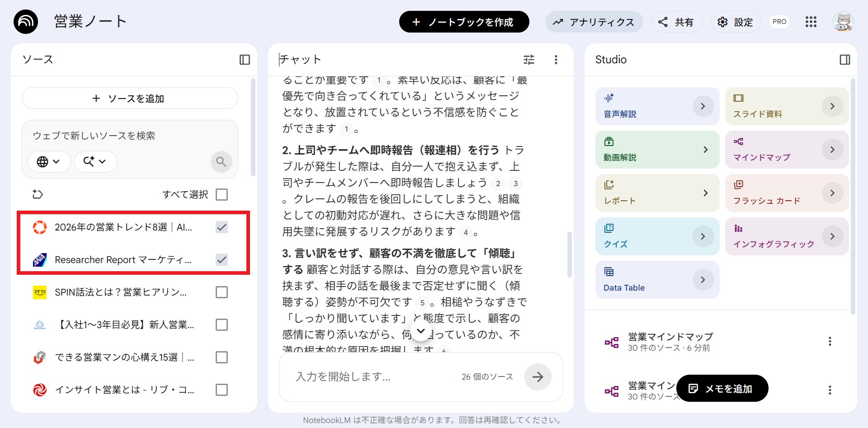Open the web source type dropdown
The image size is (868, 428).
click(49, 161)
